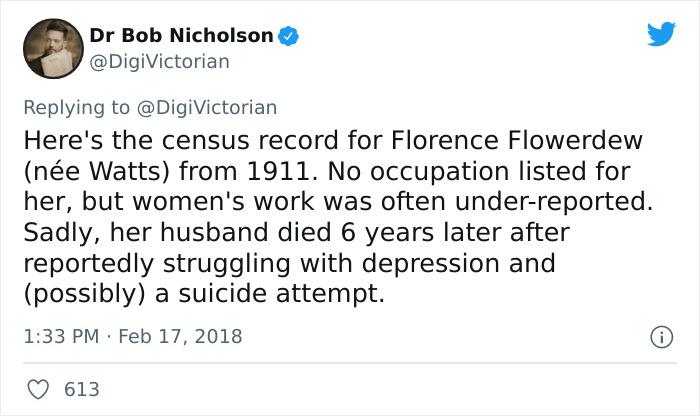Open the tweet info icon
Image resolution: width=700 pixels, height=416 pixels.
[x=659, y=336]
